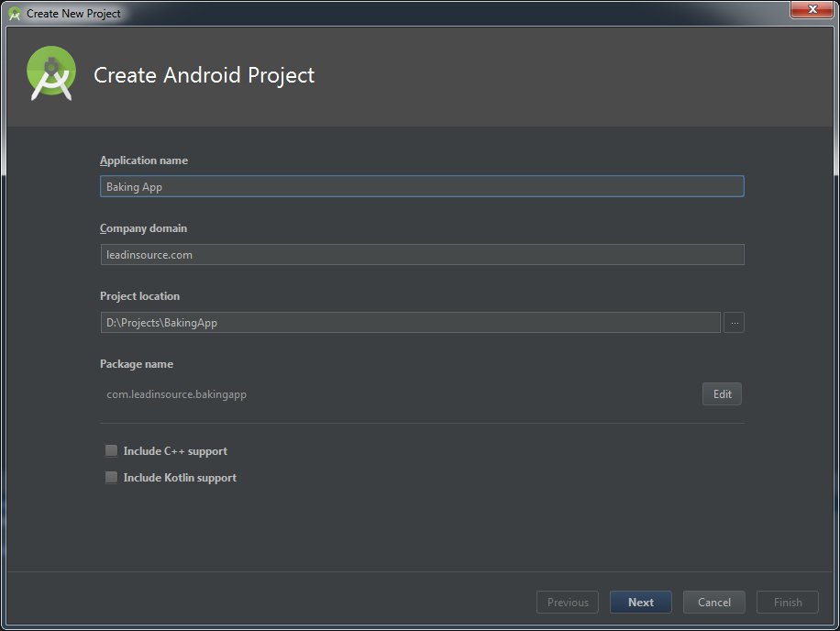Click Next to continue the wizard
The width and height of the screenshot is (840, 631).
[640, 602]
